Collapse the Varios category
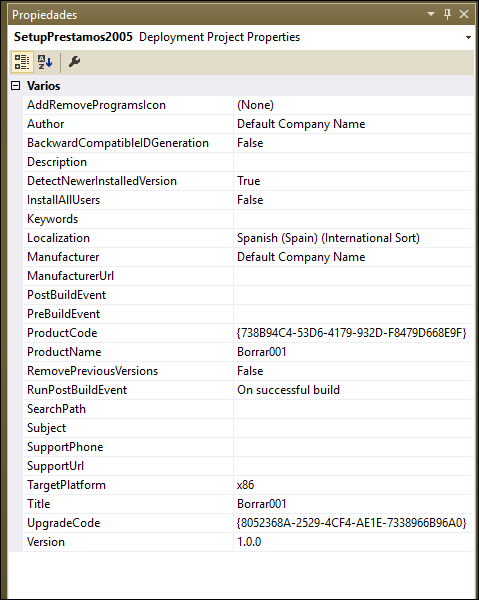The height and width of the screenshot is (600, 479). click(x=15, y=86)
